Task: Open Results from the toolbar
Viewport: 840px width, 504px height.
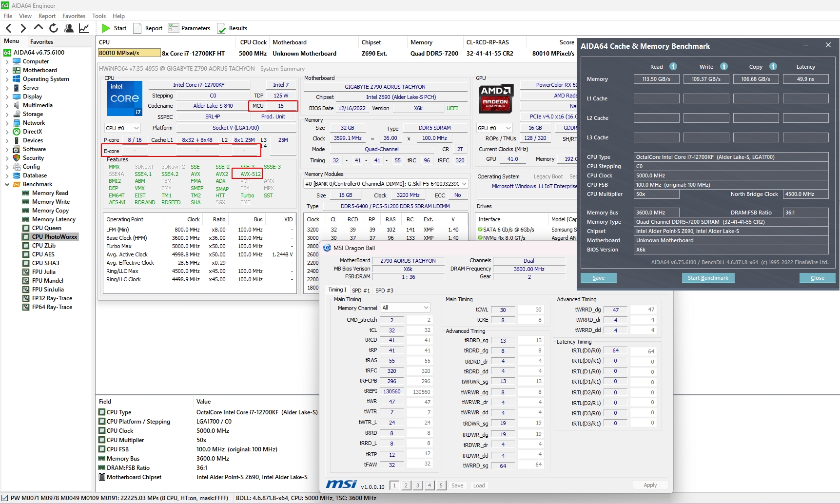Action: pyautogui.click(x=233, y=28)
